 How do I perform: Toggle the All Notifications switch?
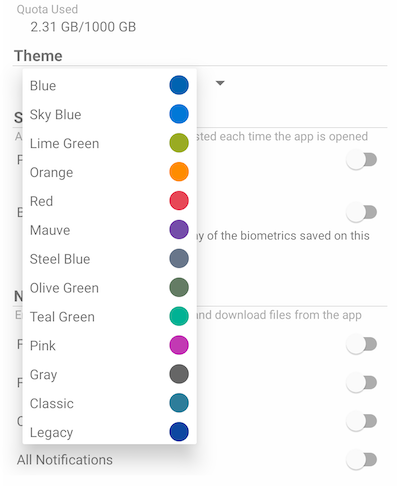pyautogui.click(x=362, y=460)
